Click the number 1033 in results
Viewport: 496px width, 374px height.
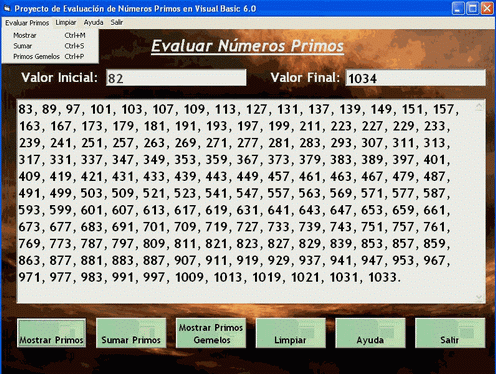coord(382,277)
